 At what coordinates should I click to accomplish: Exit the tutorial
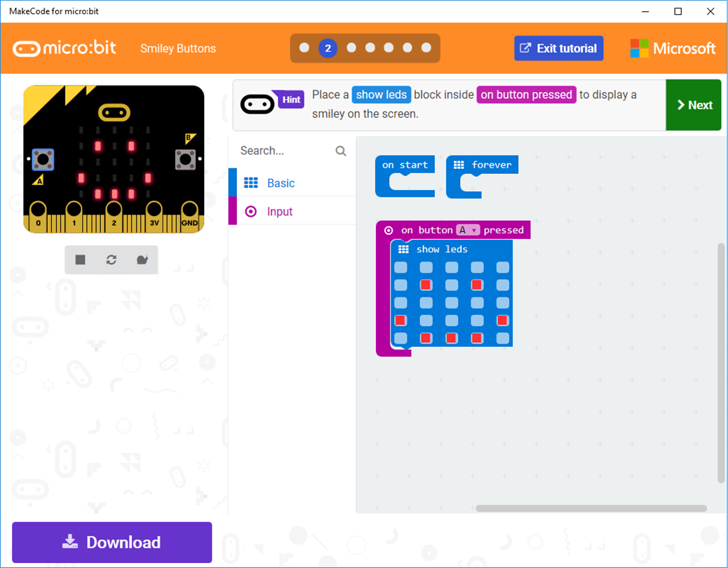558,48
